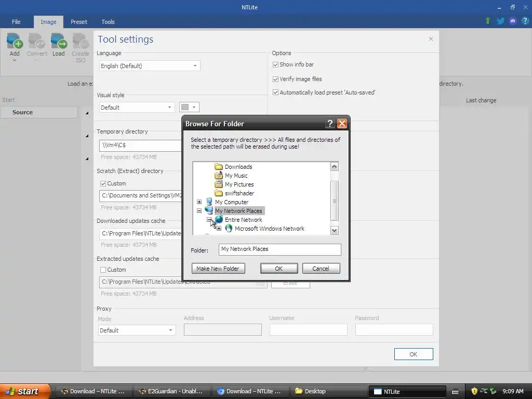Open the Windows start menu
Viewport: 532px width, 399px height.
click(24, 391)
